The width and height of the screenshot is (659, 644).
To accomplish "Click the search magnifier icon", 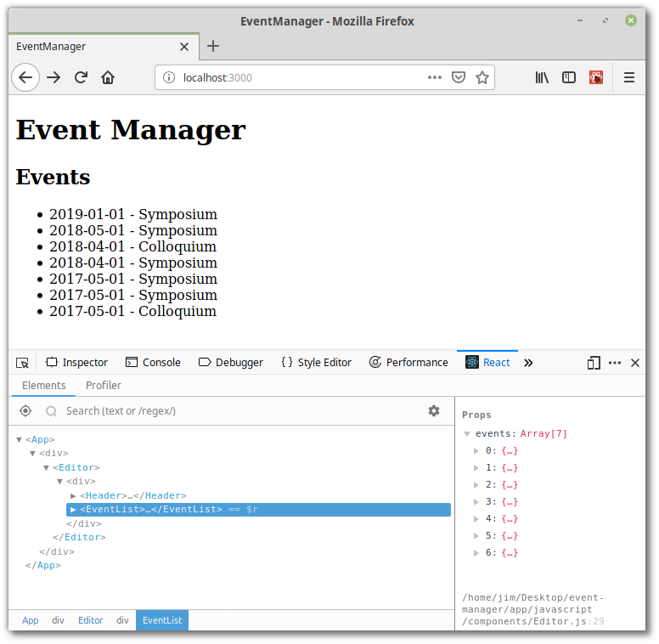I will tap(51, 411).
